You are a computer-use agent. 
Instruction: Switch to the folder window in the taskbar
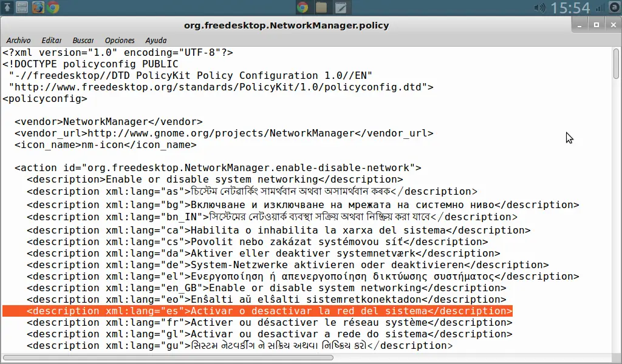(x=321, y=7)
